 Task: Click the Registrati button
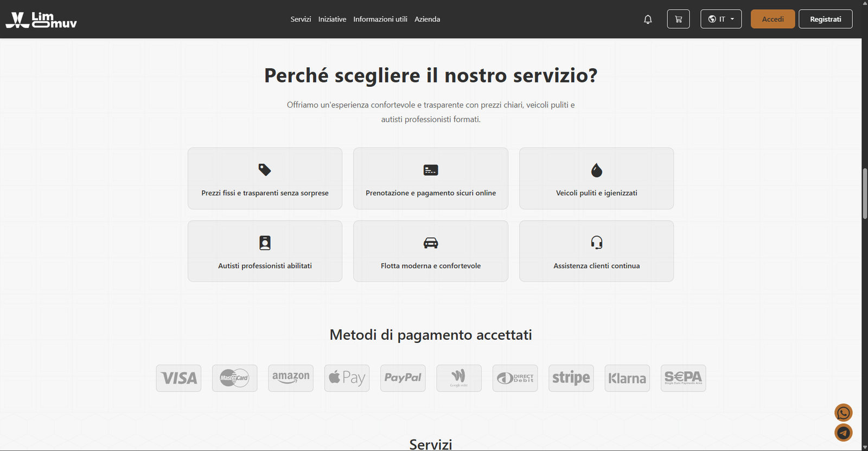coord(826,19)
